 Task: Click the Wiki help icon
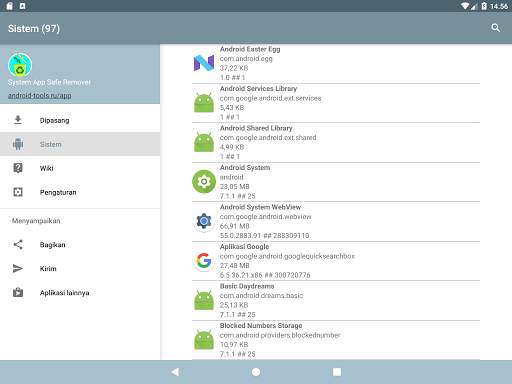[18, 168]
